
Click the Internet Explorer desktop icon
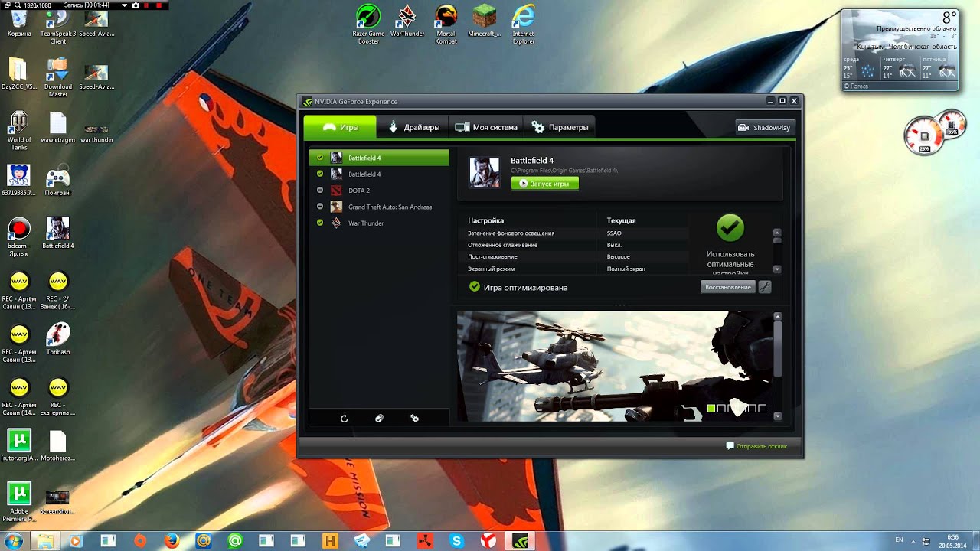click(524, 24)
